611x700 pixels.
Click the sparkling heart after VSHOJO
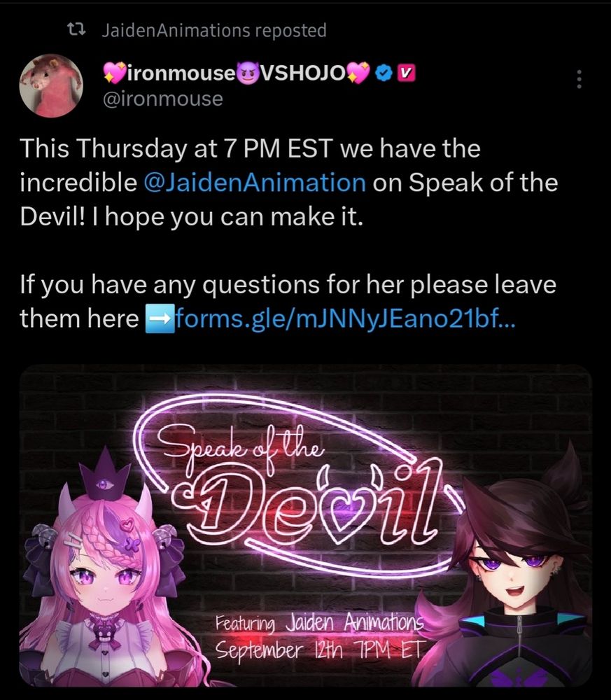[x=359, y=73]
